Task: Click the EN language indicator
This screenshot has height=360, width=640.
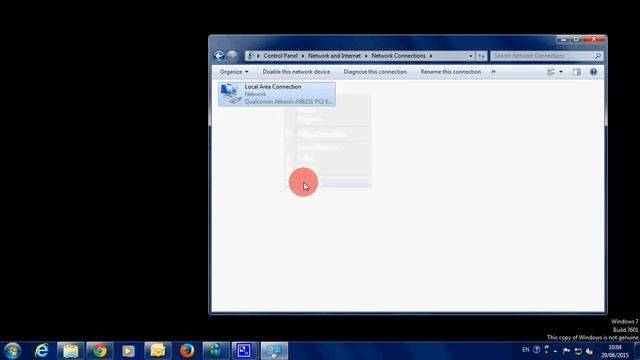Action: pyautogui.click(x=526, y=350)
